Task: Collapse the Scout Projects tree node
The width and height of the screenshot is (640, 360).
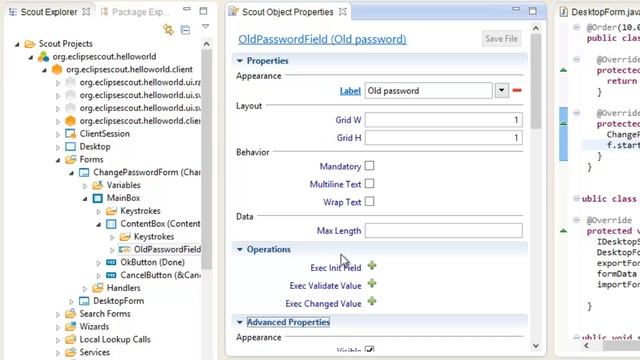Action: [17, 44]
